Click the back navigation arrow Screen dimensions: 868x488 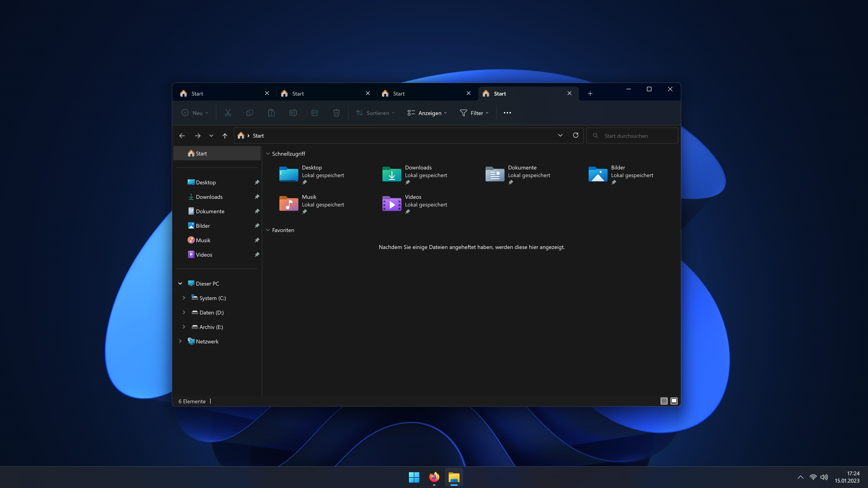182,136
